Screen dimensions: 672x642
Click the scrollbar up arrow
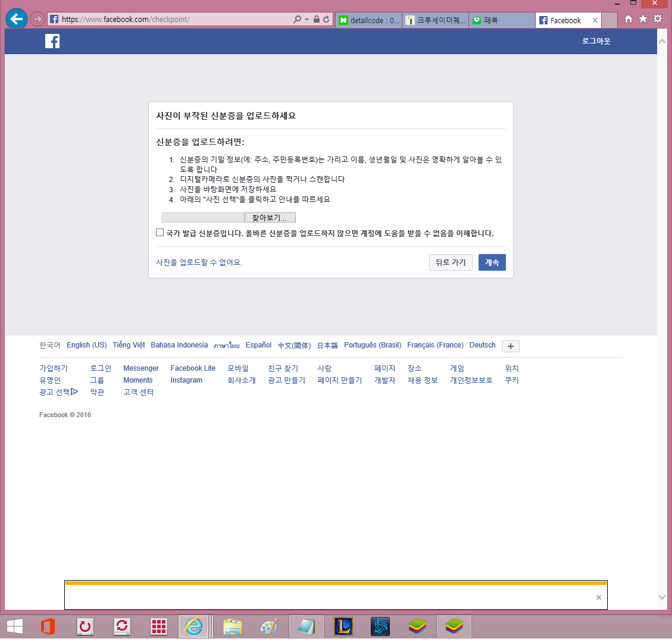coord(662,42)
